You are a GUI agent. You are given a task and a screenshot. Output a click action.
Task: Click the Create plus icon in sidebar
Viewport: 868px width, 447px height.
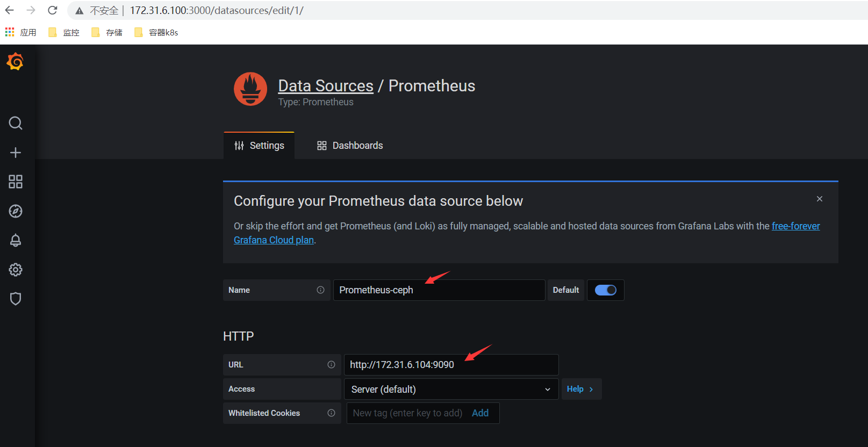tap(16, 153)
